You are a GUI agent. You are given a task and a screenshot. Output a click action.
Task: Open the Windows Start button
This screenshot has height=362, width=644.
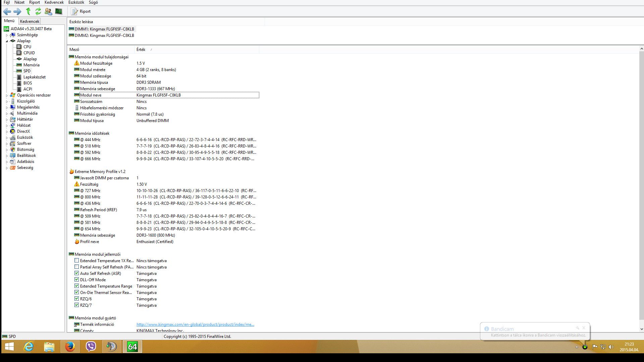click(9, 347)
